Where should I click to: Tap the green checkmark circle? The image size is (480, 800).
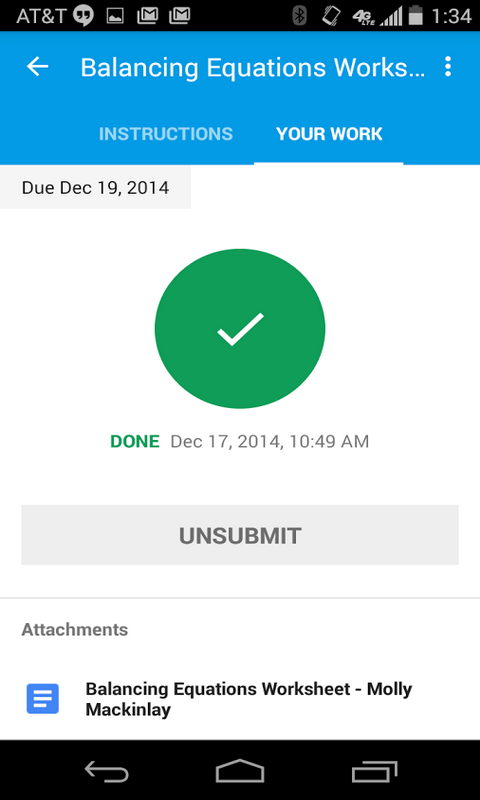pyautogui.click(x=240, y=329)
